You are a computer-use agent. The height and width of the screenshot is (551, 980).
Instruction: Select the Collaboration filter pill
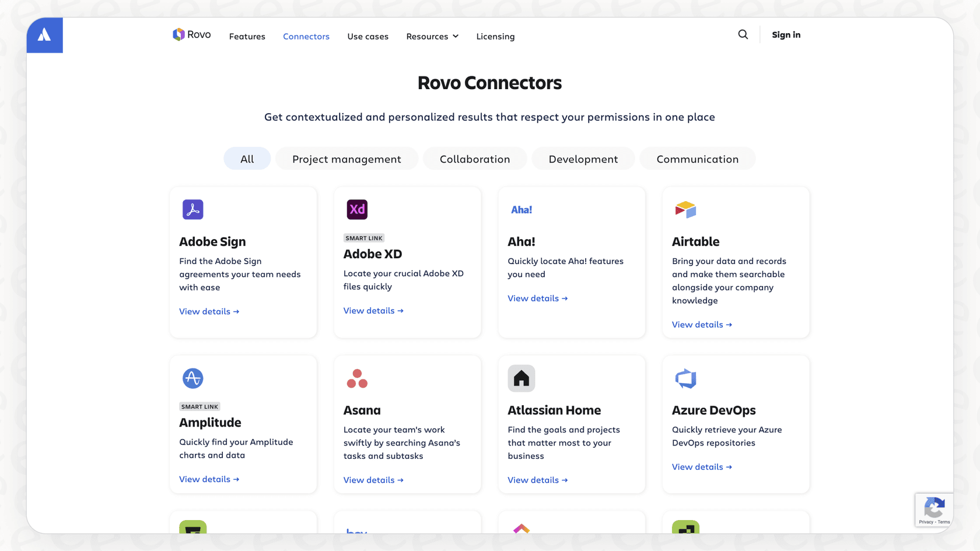coord(474,159)
